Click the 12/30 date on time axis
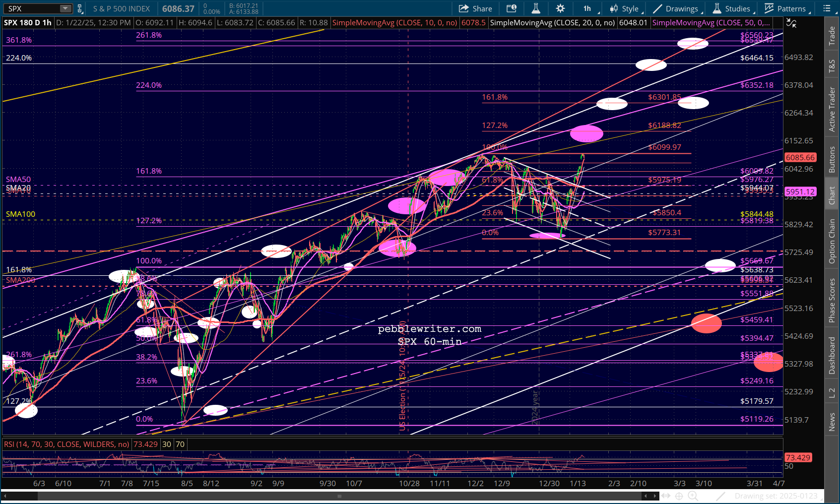Viewport: 840px width, 504px height. coord(549,483)
